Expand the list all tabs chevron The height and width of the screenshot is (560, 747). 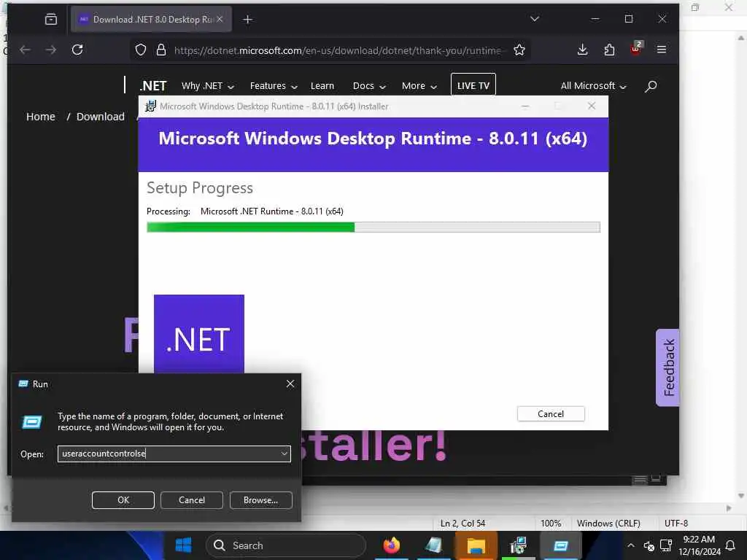[535, 19]
